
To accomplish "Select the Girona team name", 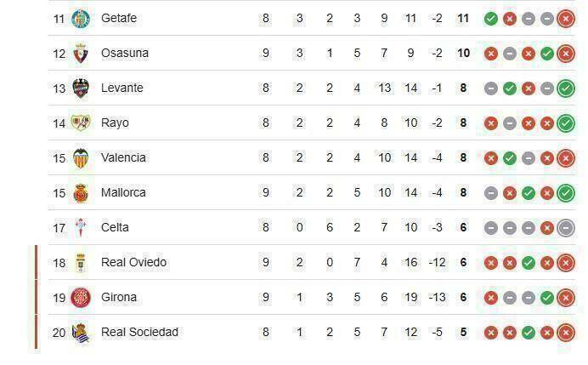I will pos(118,297).
